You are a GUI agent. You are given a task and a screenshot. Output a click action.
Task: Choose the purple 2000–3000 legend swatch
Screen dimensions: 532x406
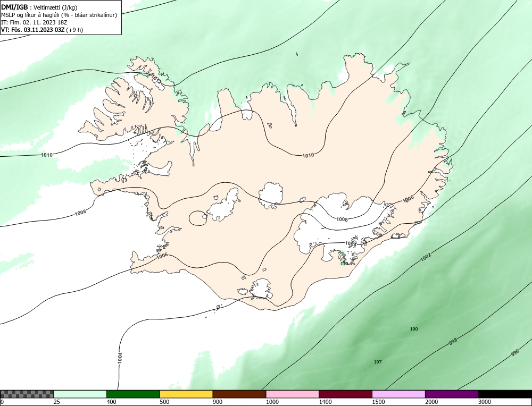coord(452,394)
